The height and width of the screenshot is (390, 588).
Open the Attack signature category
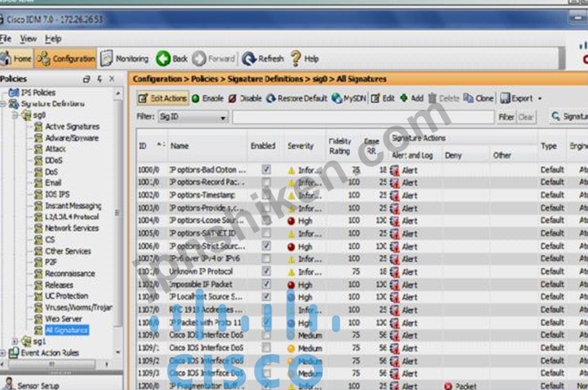point(55,149)
